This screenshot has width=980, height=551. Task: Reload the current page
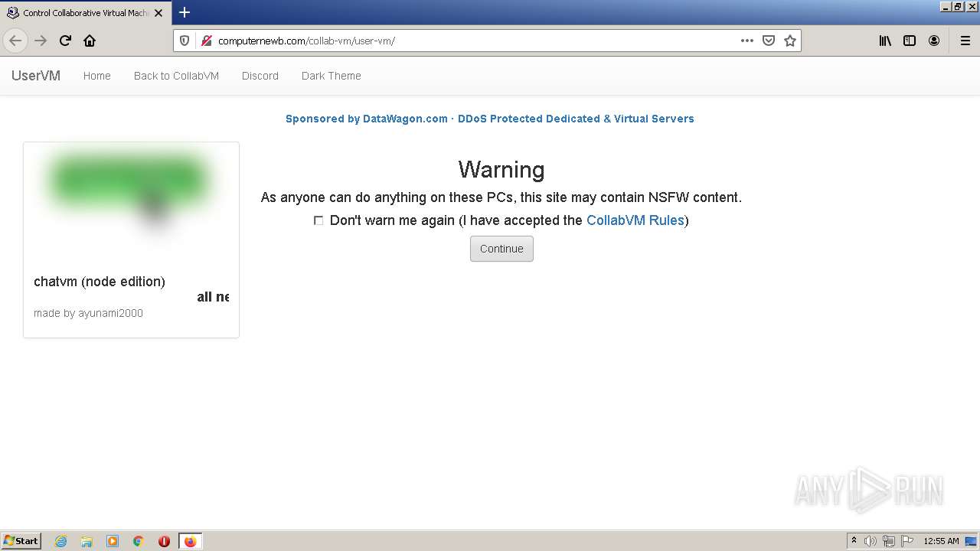(65, 41)
